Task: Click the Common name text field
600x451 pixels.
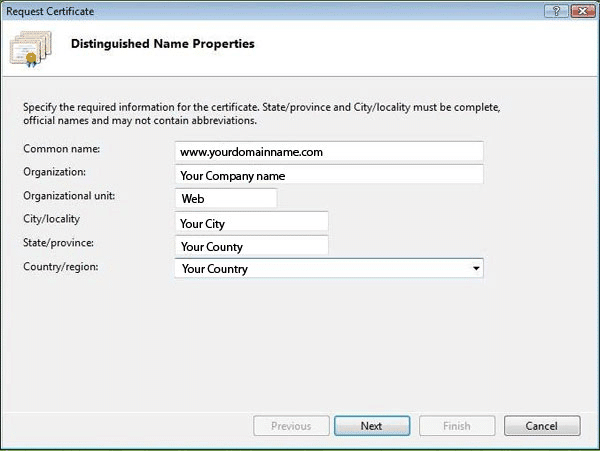Action: coord(328,151)
